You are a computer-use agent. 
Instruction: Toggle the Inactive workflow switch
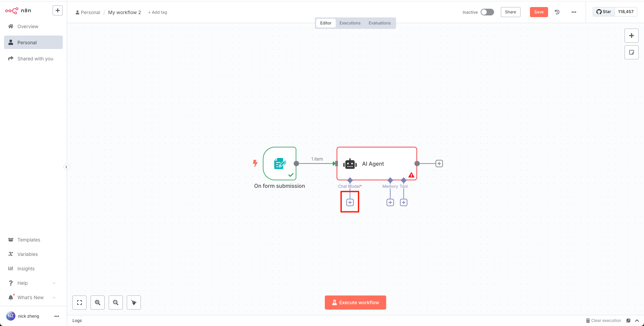coord(487,12)
